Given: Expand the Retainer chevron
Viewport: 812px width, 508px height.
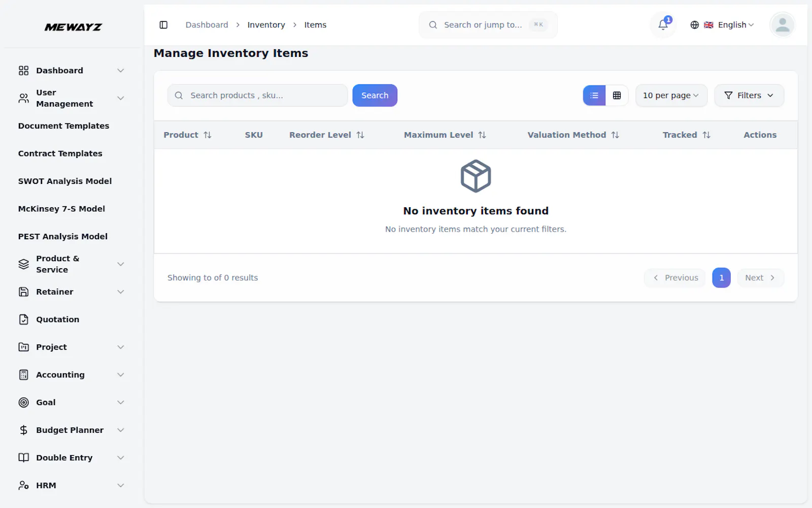Looking at the screenshot, I should 121,292.
